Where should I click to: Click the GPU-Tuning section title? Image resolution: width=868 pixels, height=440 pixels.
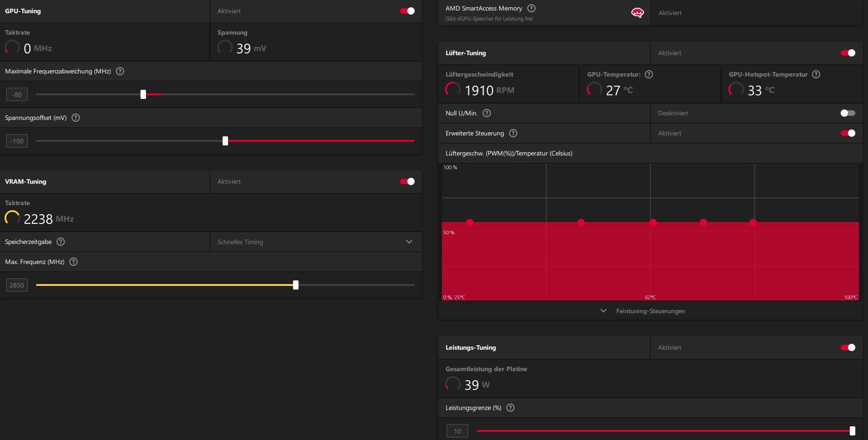click(x=23, y=11)
